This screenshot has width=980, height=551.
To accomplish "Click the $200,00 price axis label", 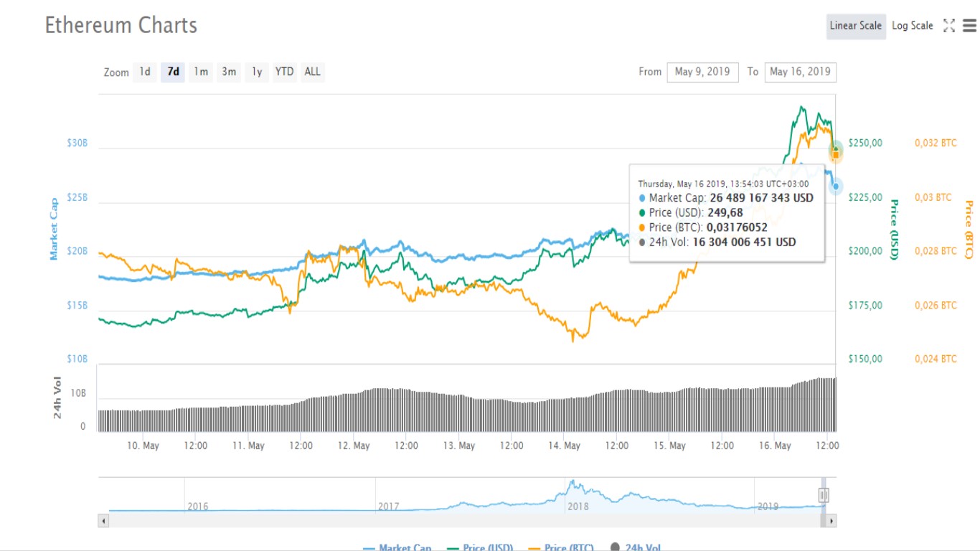I will tap(865, 251).
